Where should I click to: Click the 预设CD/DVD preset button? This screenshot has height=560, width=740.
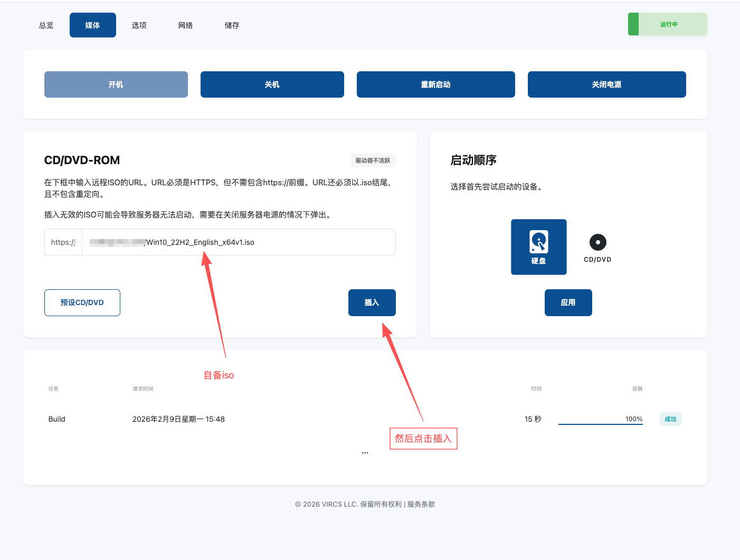point(82,302)
